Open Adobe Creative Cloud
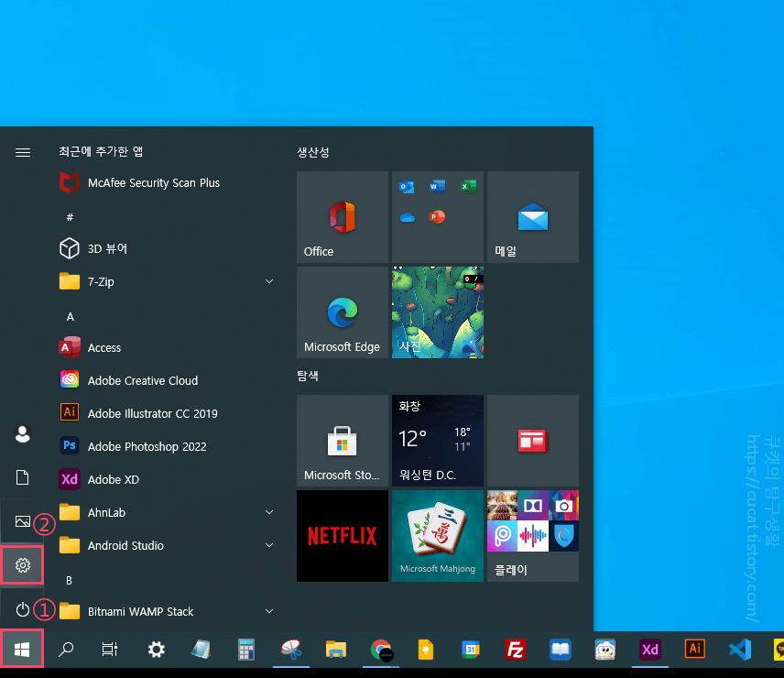This screenshot has width=784, height=678. click(129, 380)
